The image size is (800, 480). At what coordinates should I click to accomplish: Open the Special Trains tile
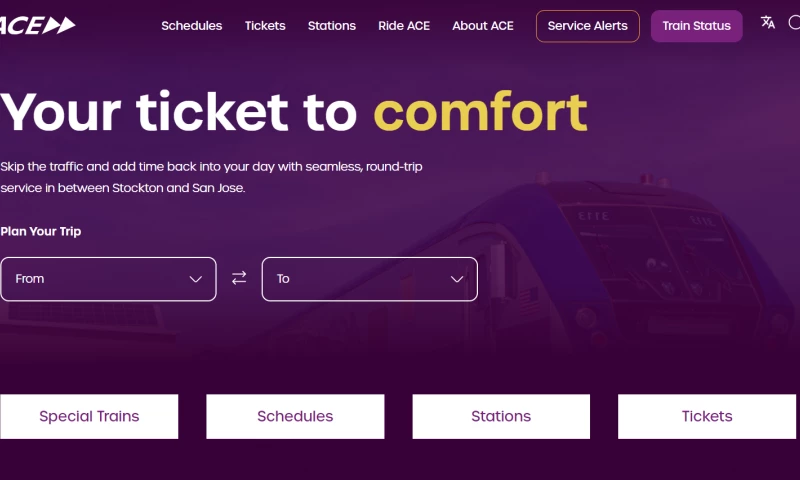point(89,416)
